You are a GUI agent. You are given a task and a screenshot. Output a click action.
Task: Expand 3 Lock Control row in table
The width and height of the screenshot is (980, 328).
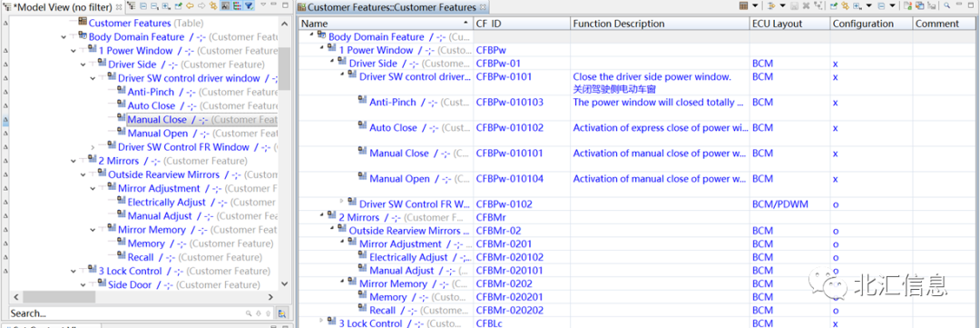322,321
